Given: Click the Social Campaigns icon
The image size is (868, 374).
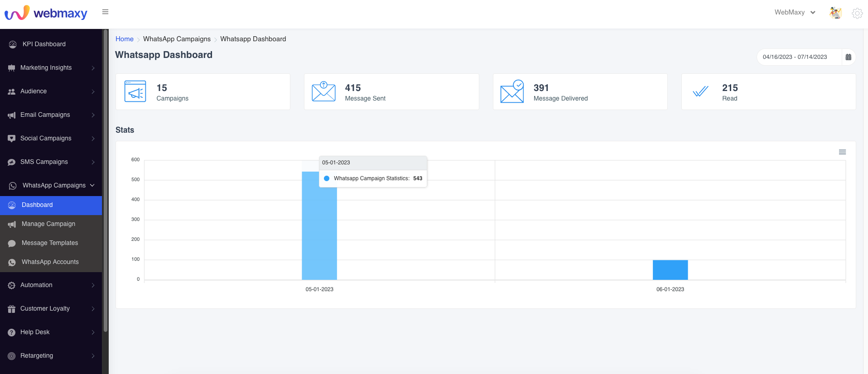Looking at the screenshot, I should (12, 139).
